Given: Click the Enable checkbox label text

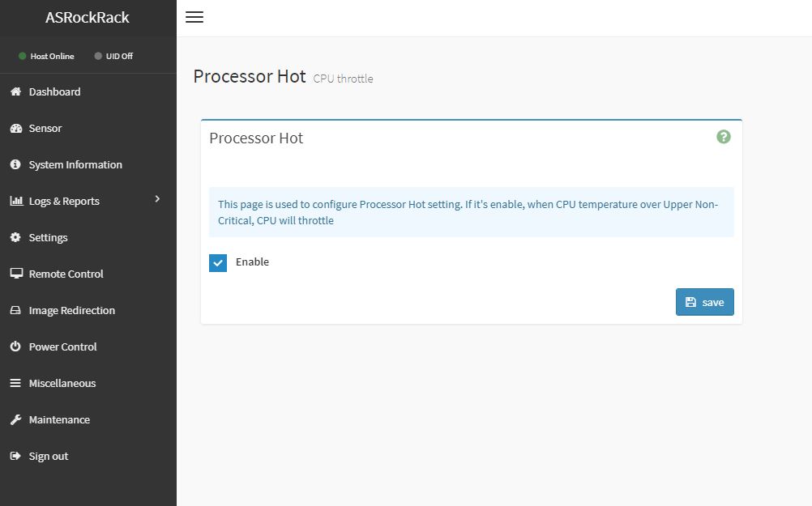Looking at the screenshot, I should (x=252, y=262).
